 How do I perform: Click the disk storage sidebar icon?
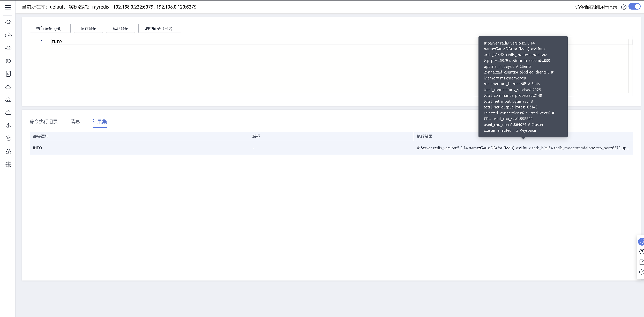[9, 74]
